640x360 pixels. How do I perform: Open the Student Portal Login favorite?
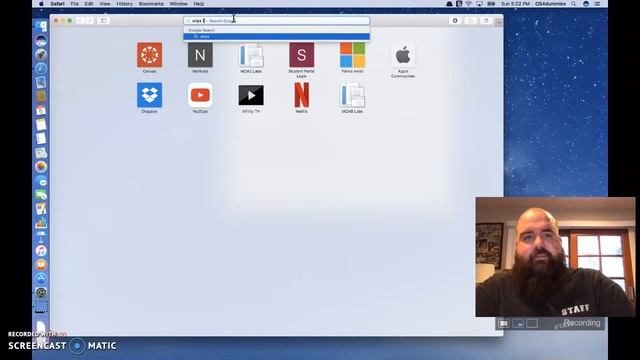[x=302, y=55]
